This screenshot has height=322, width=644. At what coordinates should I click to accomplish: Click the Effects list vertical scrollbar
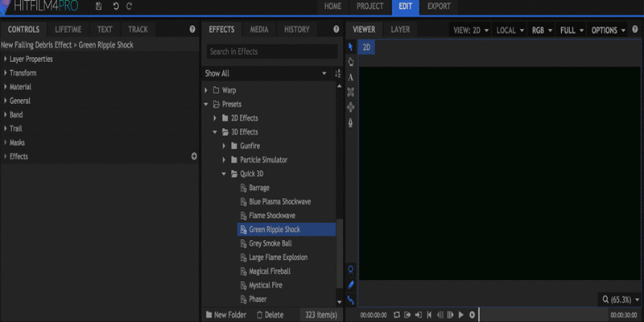coord(339,254)
